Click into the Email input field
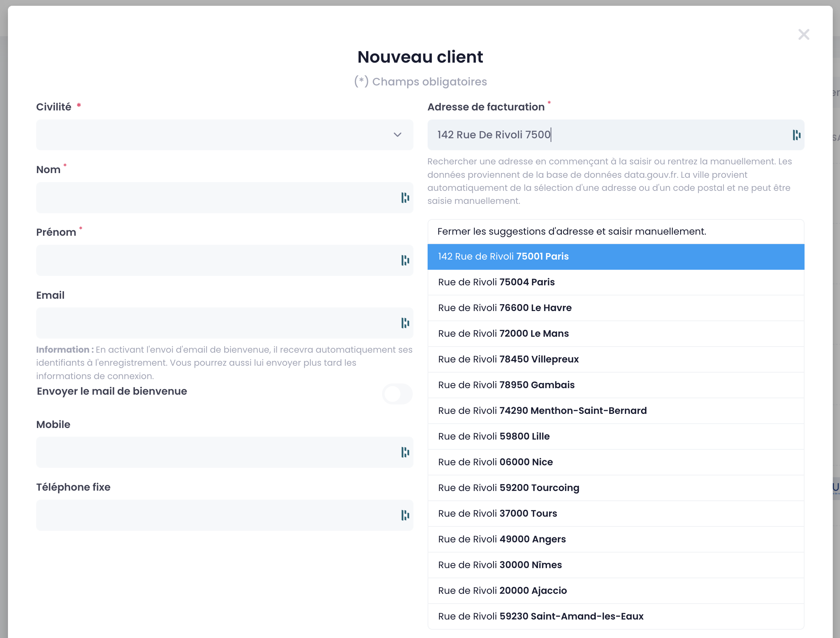The image size is (840, 638). pyautogui.click(x=216, y=323)
